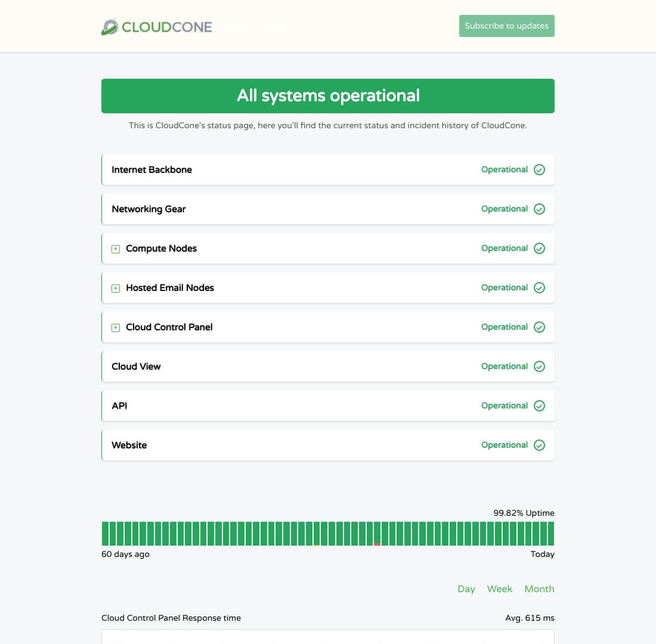This screenshot has width=656, height=644.
Task: Click the Website operational checkmark icon
Action: (539, 445)
